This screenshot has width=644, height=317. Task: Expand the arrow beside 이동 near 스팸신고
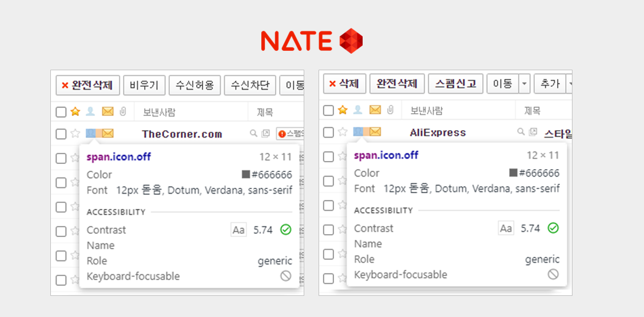[x=524, y=83]
